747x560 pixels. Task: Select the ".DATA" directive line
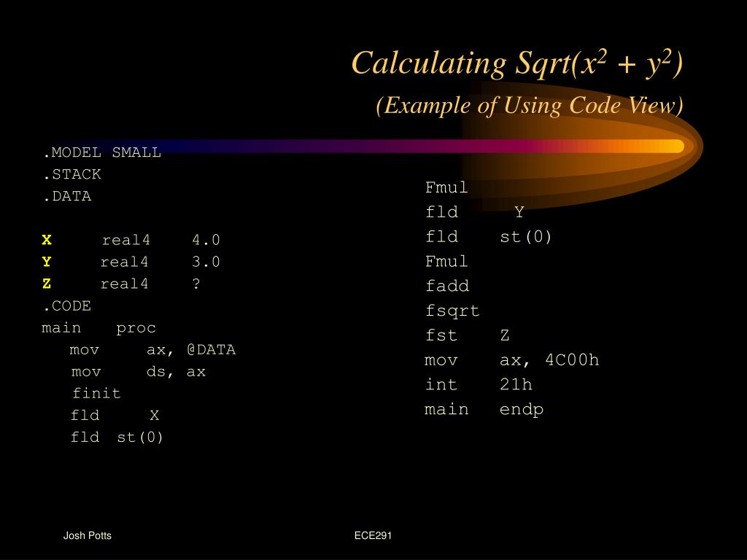(x=66, y=196)
